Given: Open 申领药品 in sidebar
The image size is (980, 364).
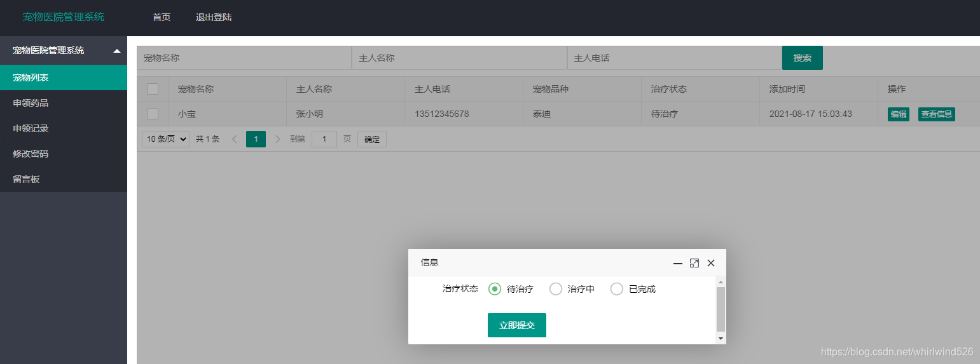Looking at the screenshot, I should coord(64,103).
